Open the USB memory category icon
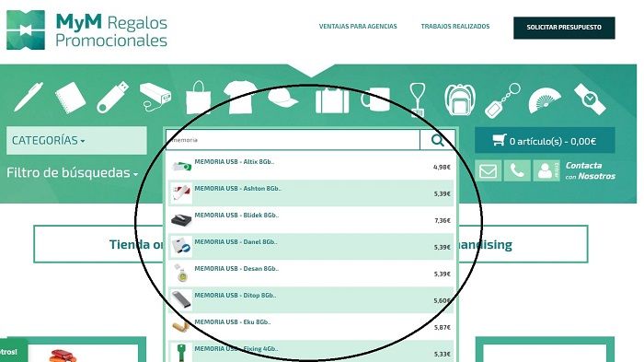644x362 pixels. pyautogui.click(x=112, y=97)
